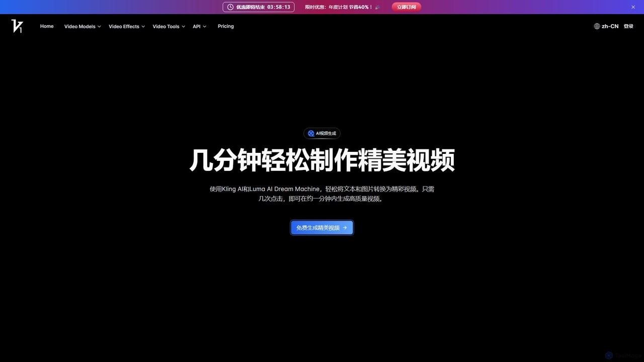Expand the Video Models dropdown

83,26
